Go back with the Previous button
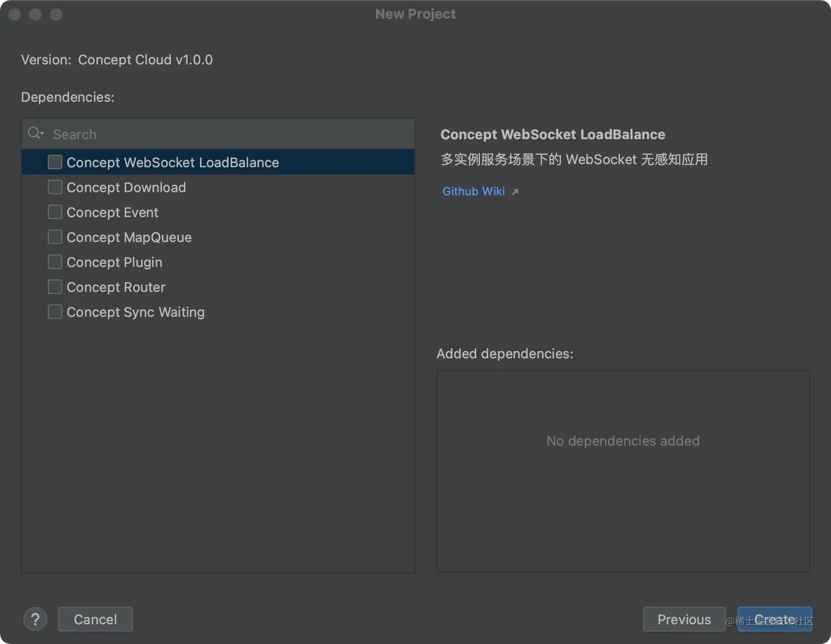831x644 pixels. pyautogui.click(x=684, y=619)
